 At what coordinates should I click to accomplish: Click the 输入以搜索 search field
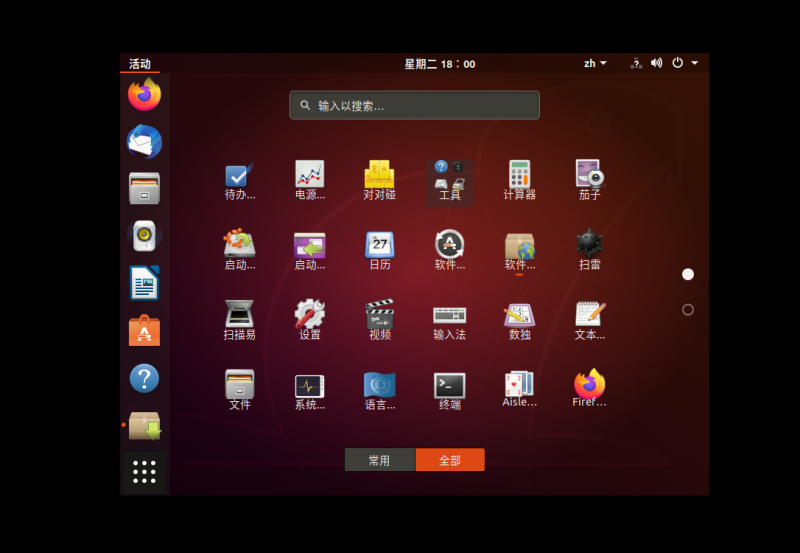[414, 105]
